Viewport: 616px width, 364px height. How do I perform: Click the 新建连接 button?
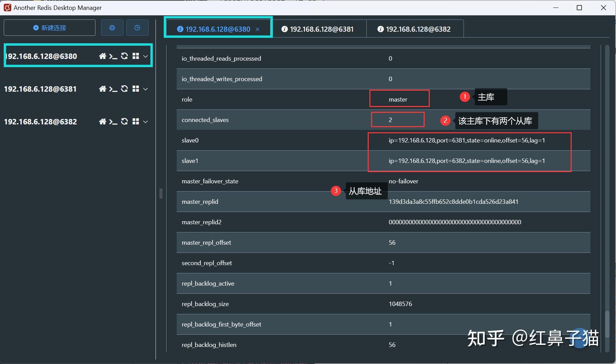tap(49, 28)
